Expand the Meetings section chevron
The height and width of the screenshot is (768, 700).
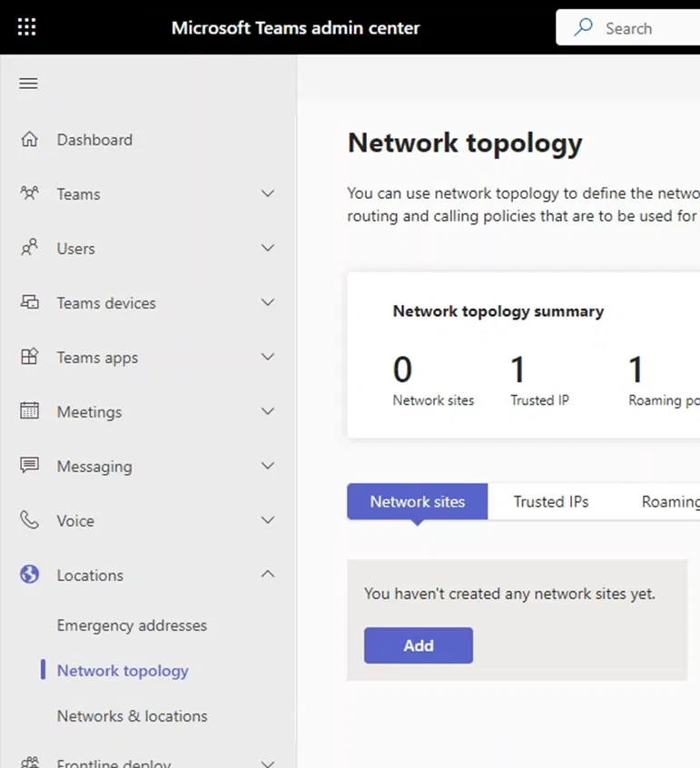(x=268, y=411)
